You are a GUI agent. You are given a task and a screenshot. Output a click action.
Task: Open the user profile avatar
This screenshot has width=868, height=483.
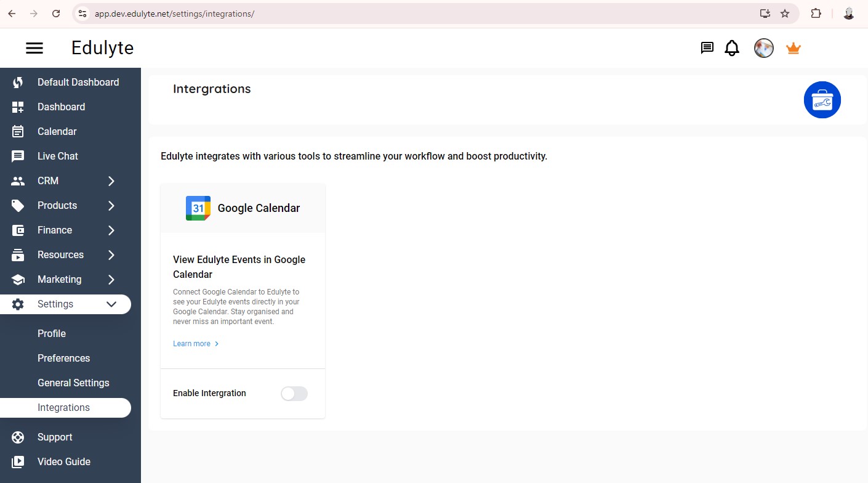tap(763, 48)
